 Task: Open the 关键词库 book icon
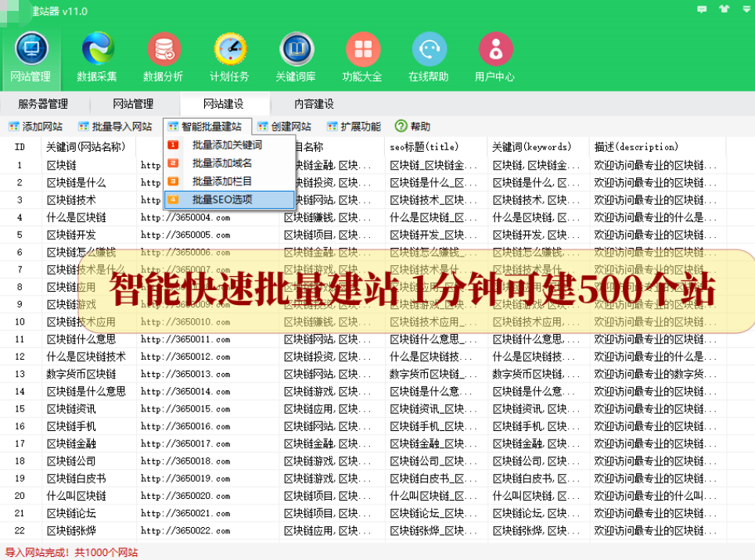[x=297, y=49]
